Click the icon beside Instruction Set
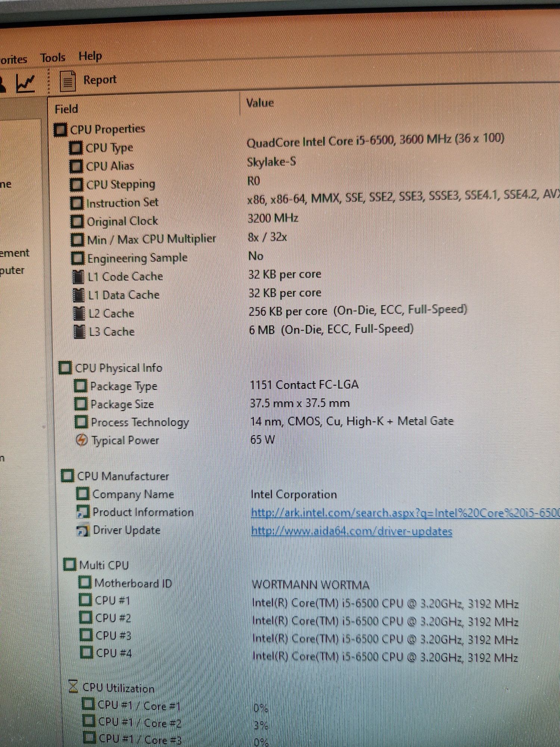The image size is (560, 747). tap(77, 203)
